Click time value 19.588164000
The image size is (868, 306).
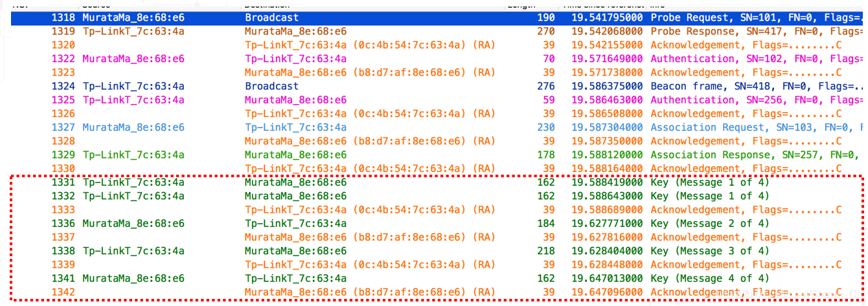(x=608, y=168)
